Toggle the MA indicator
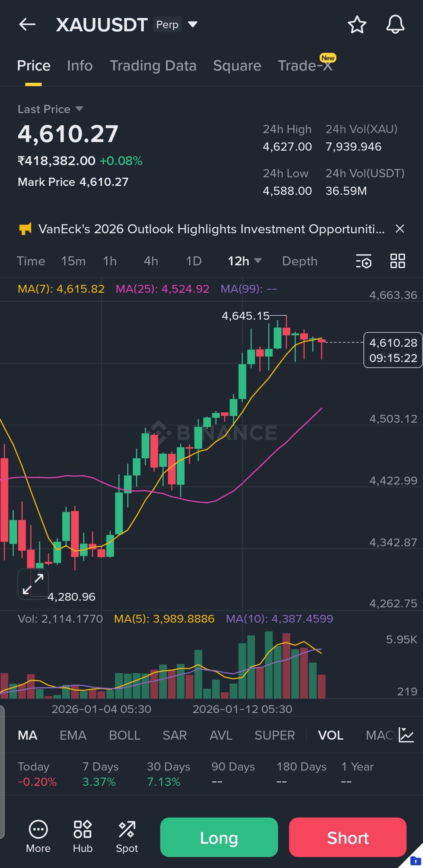423x868 pixels. [x=27, y=735]
